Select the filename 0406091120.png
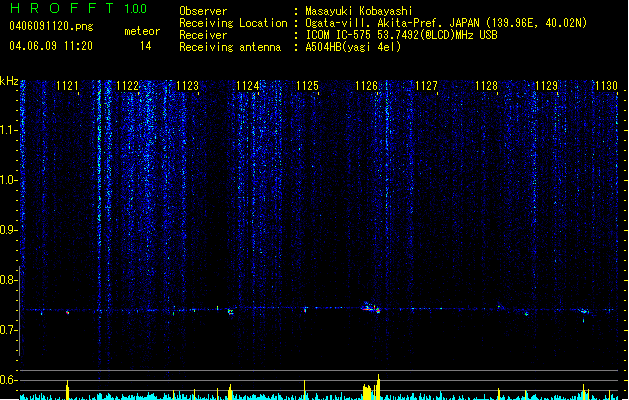This screenshot has height=400, width=629. pyautogui.click(x=51, y=26)
